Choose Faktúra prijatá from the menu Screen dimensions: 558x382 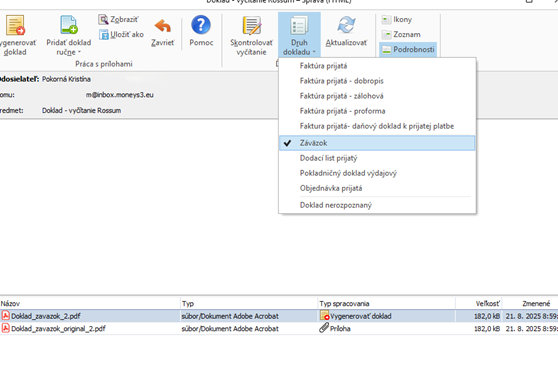click(x=377, y=66)
